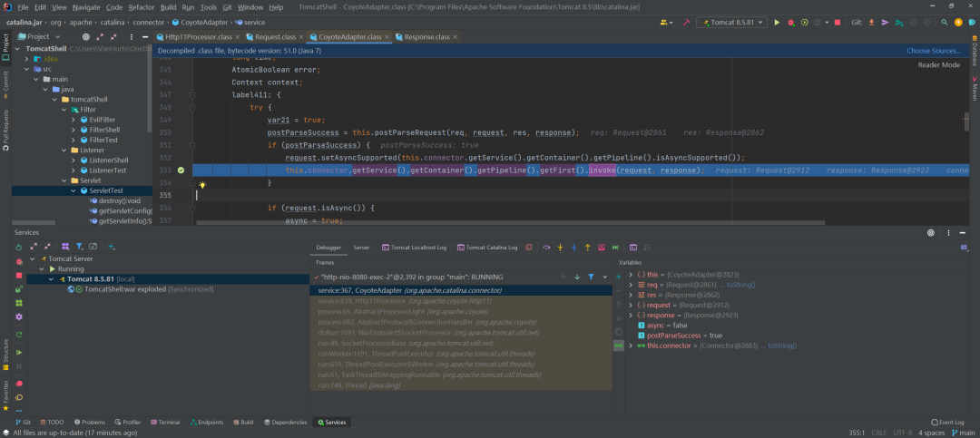
Task: Stop the running Tomcat configuration
Action: [x=838, y=23]
